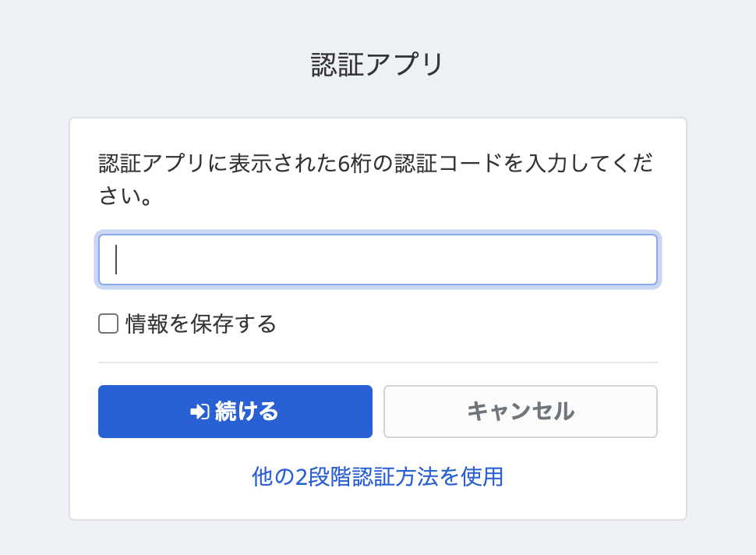Cancel the two-step verification
Viewport: 756px width, 555px height.
pos(520,412)
